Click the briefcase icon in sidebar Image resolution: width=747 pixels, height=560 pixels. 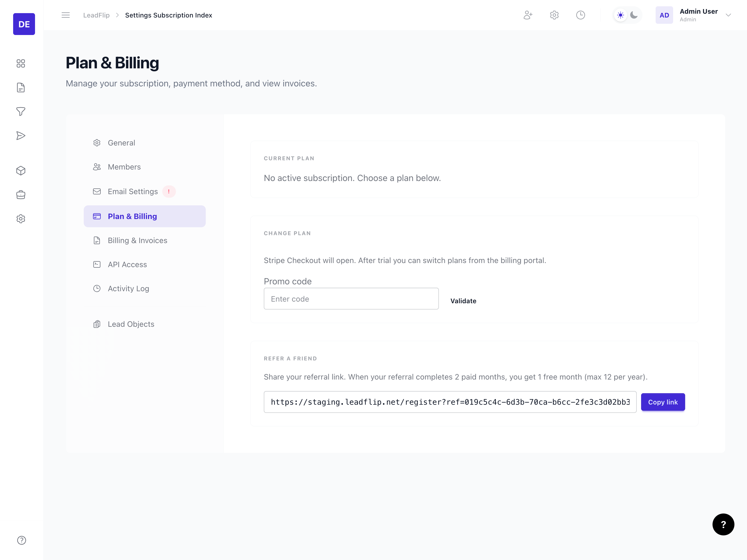click(21, 195)
